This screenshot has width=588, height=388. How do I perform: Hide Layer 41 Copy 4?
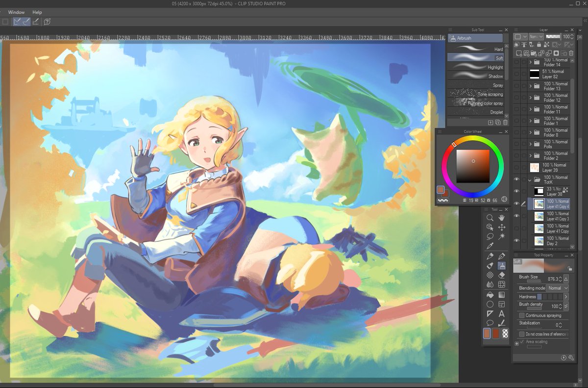pos(516,204)
